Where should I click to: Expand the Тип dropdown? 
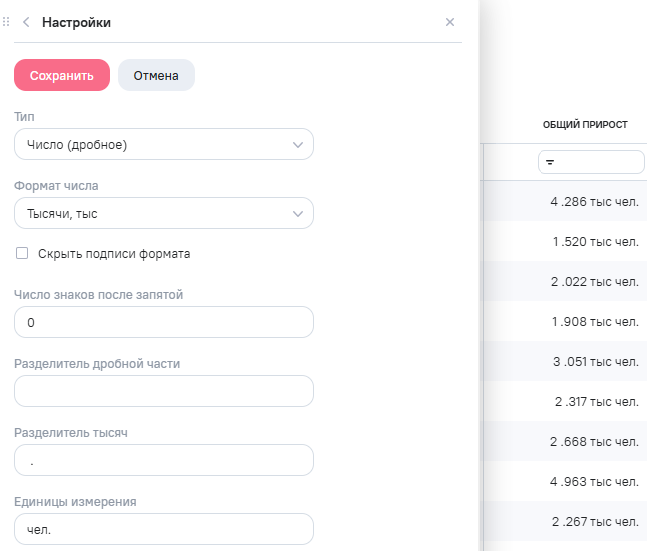click(164, 145)
